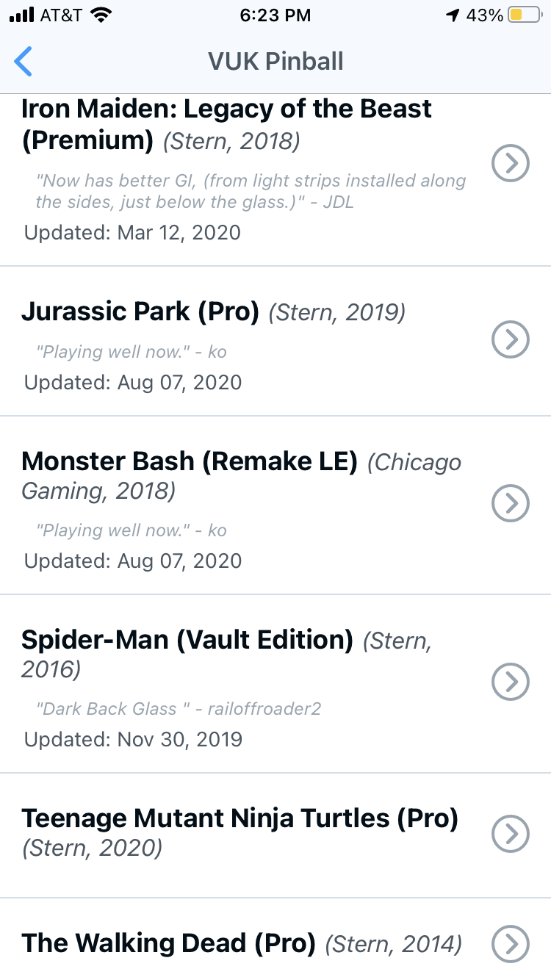Open The Walking Dead (Pro) title
This screenshot has width=551, height=980.
(168, 943)
